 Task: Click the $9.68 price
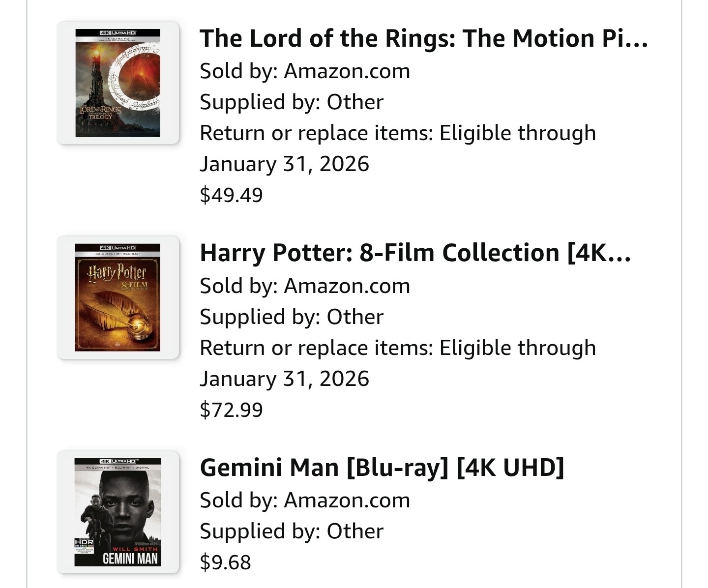(x=225, y=562)
